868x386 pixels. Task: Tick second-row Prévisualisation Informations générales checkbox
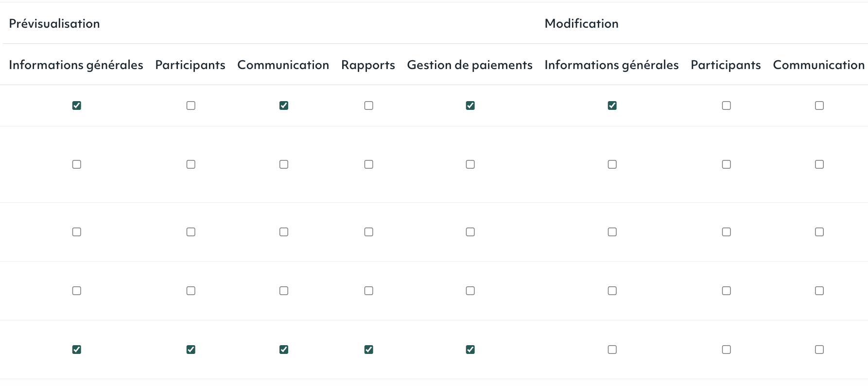point(77,164)
